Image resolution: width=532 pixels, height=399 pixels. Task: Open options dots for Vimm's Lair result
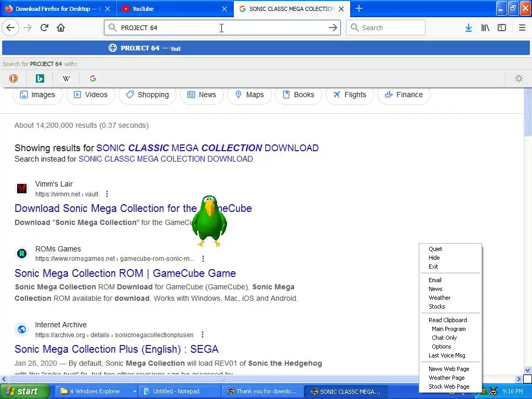tap(107, 194)
